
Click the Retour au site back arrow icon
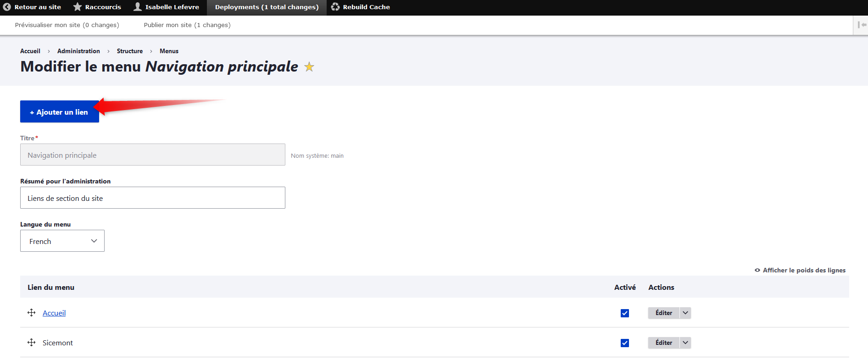(7, 7)
